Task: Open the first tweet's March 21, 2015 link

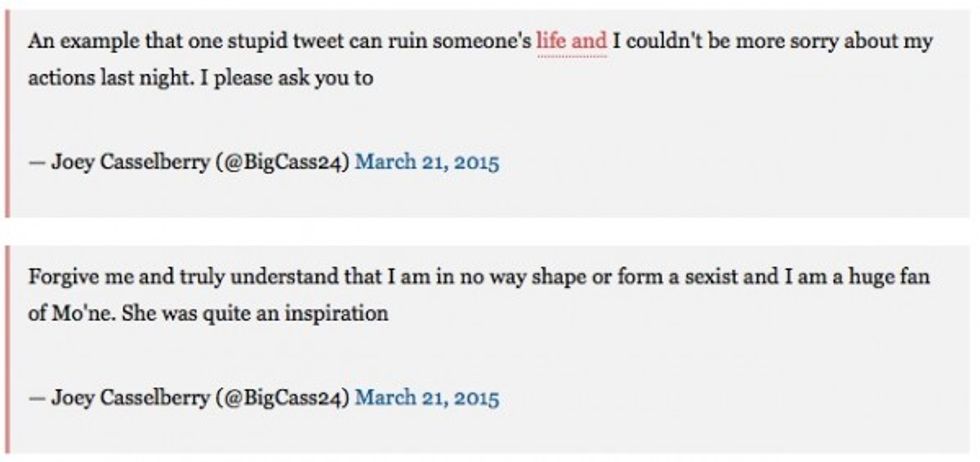Action: [x=427, y=163]
